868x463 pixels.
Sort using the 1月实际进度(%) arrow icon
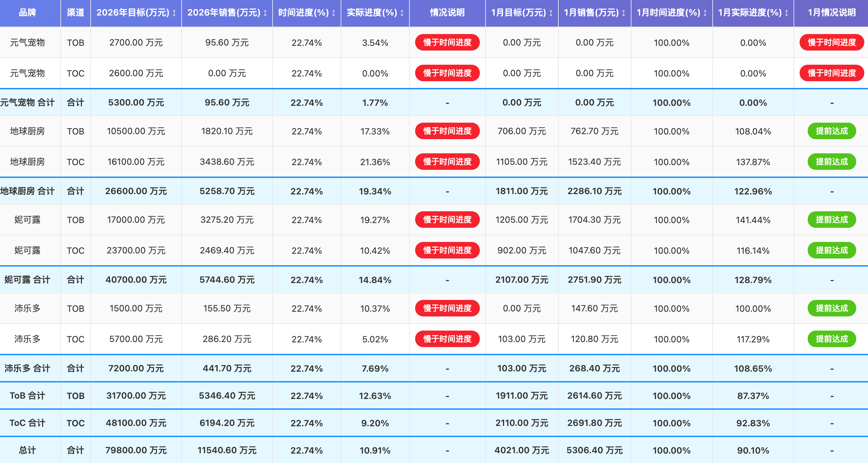(786, 13)
